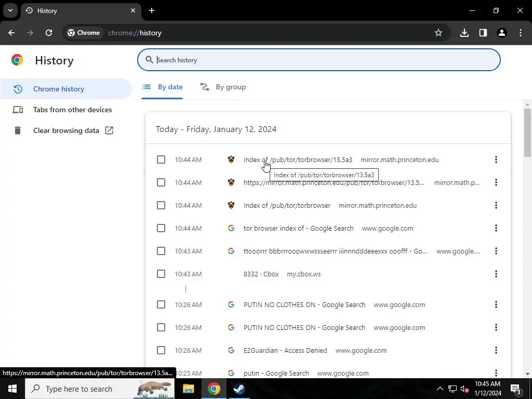Open Chrome's three-dot main menu
532x399 pixels.
[x=521, y=33]
